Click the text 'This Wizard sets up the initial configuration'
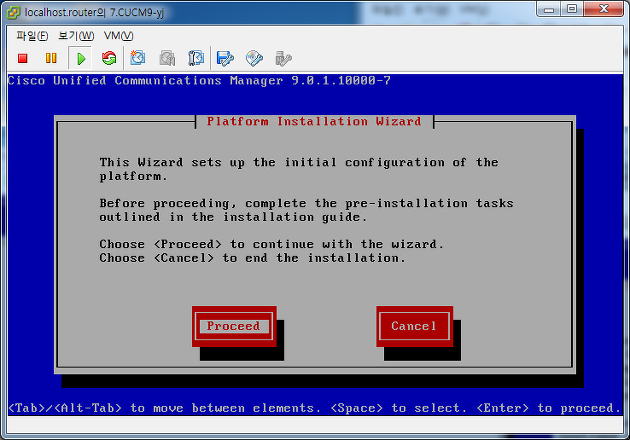 pyautogui.click(x=272, y=162)
